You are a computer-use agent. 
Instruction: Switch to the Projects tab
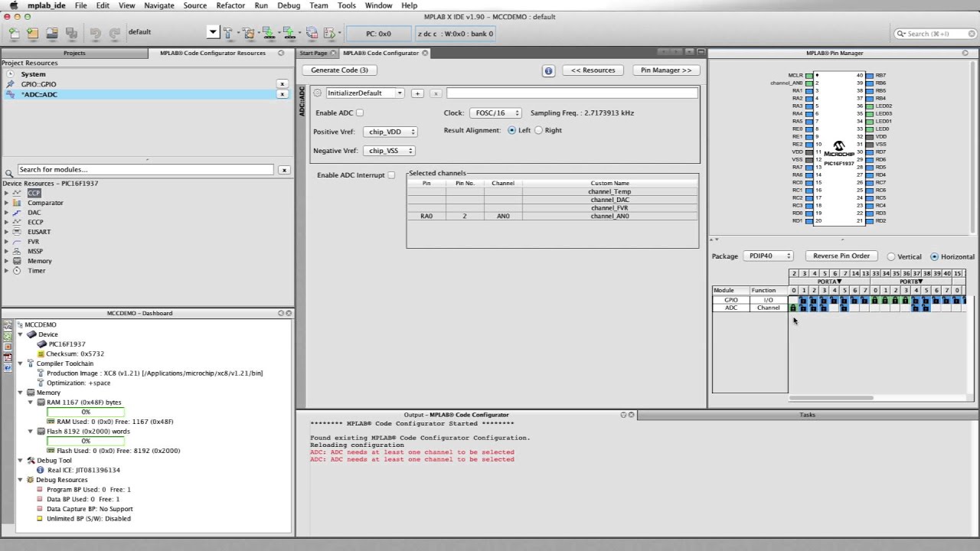pos(74,53)
